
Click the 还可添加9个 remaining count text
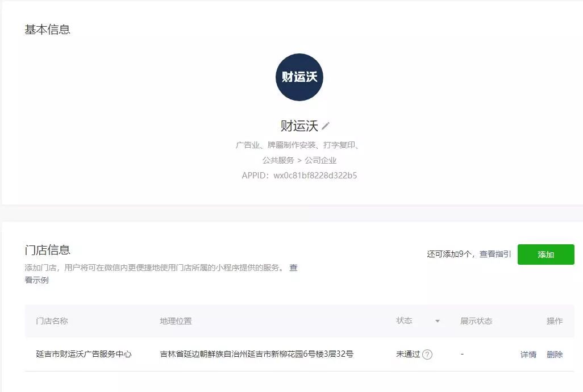(x=449, y=254)
